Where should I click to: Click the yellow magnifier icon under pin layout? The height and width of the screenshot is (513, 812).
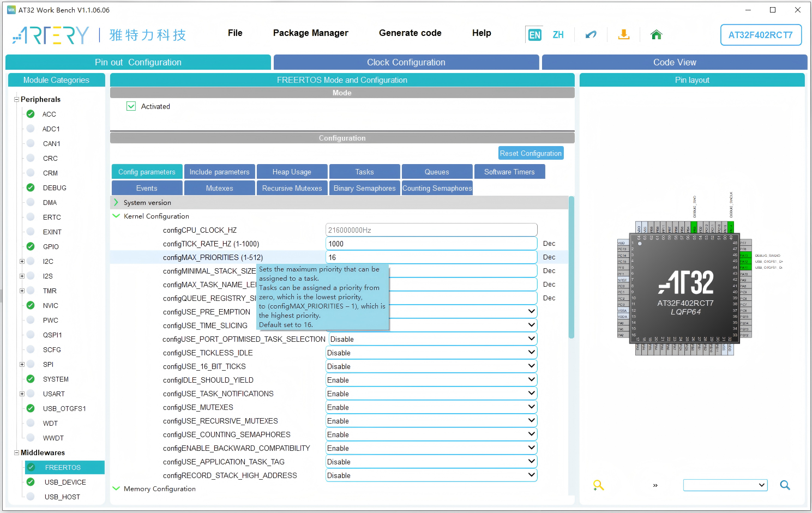[599, 485]
